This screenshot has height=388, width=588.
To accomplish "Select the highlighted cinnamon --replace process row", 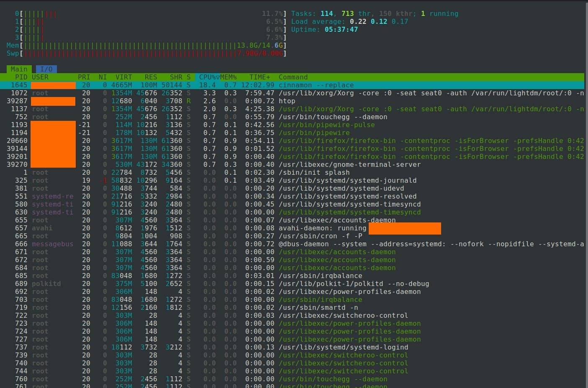I will click(x=167, y=85).
